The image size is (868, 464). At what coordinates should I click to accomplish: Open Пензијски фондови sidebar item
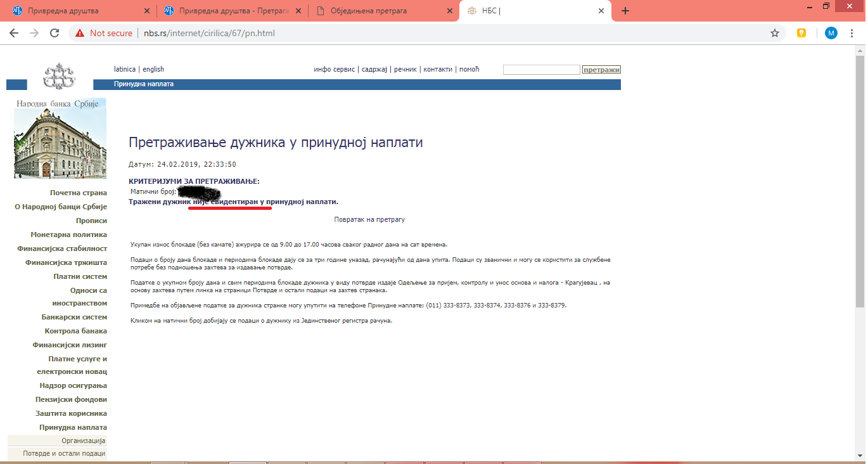[71, 399]
